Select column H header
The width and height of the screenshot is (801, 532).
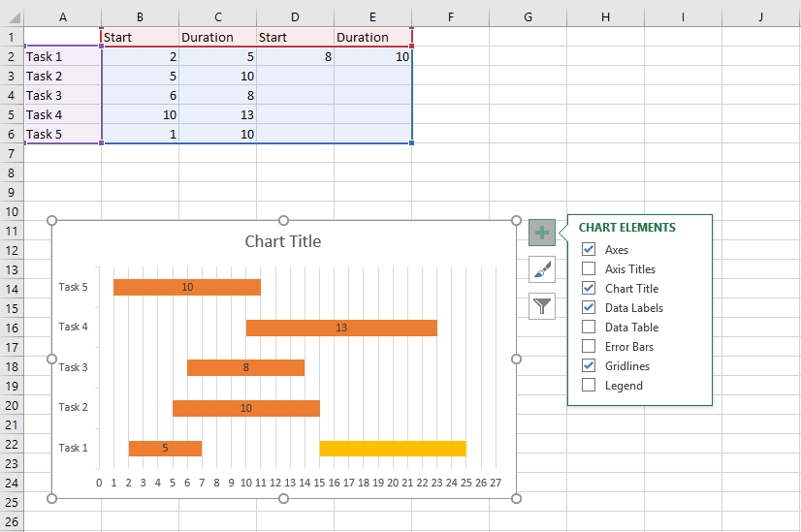point(606,17)
